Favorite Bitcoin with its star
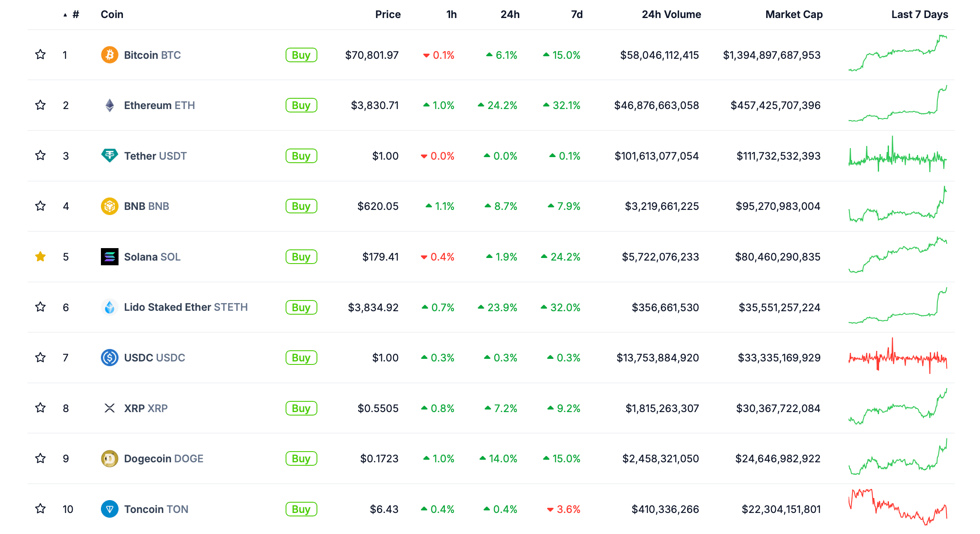Screen dimensions: 980x534 40,55
